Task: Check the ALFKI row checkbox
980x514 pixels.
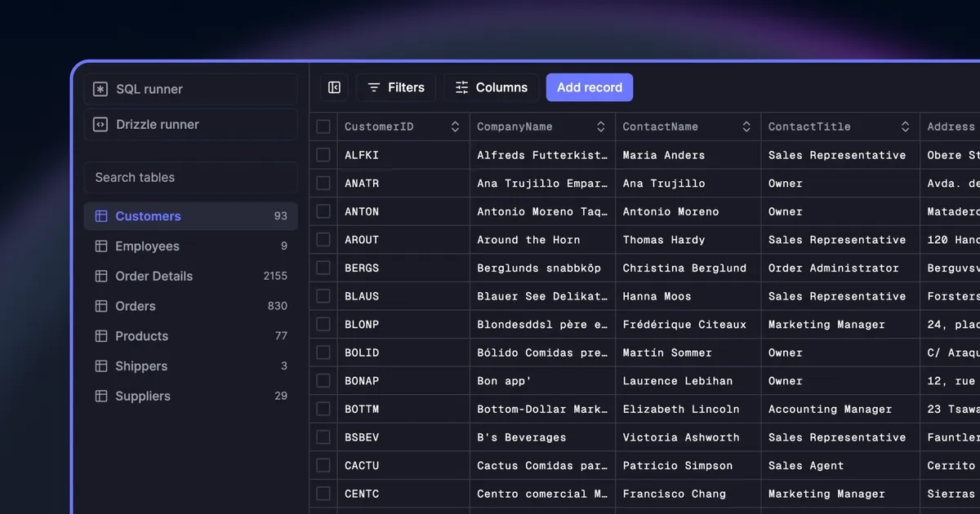Action: (323, 155)
